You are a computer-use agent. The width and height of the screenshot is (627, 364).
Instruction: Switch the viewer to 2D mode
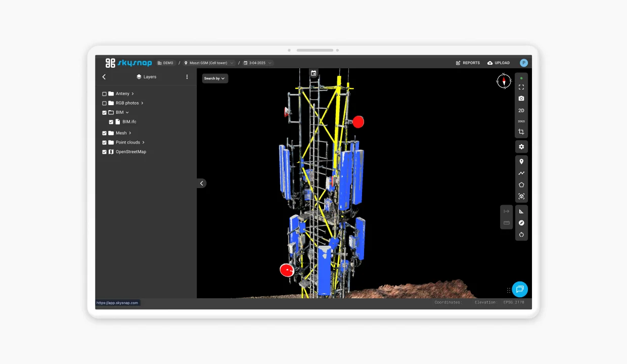tap(521, 110)
